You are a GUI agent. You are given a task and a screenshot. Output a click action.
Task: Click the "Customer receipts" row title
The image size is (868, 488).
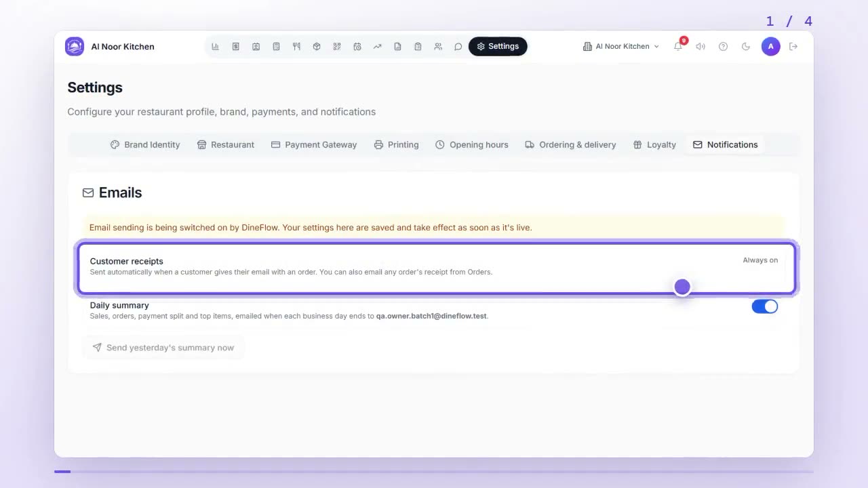127,261
